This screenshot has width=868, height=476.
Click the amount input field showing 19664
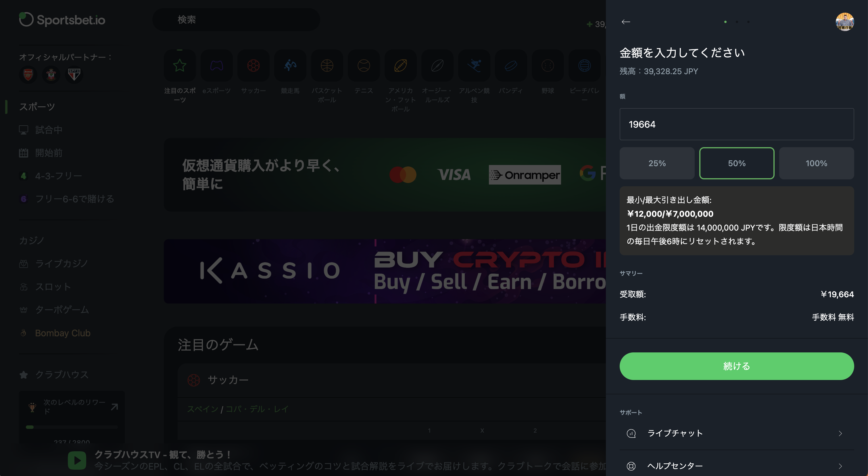(737, 124)
